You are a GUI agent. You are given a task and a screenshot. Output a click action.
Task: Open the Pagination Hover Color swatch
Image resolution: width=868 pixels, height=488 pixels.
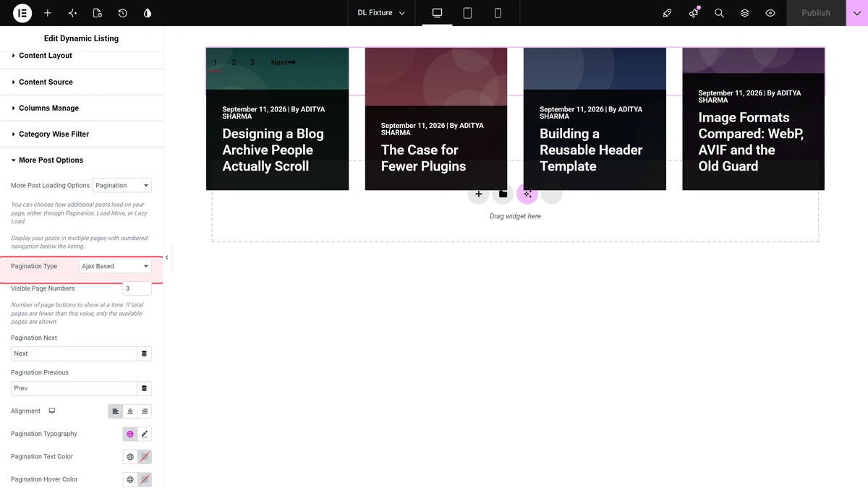click(x=145, y=479)
